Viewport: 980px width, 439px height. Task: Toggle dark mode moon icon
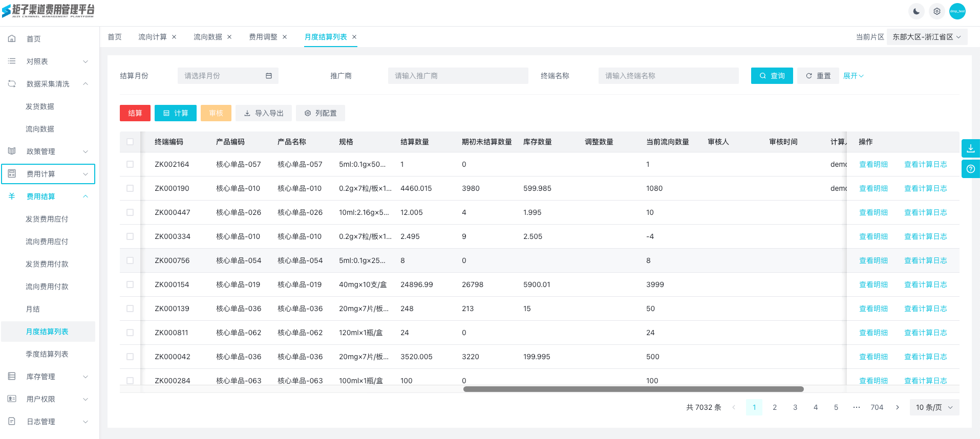pyautogui.click(x=916, y=11)
